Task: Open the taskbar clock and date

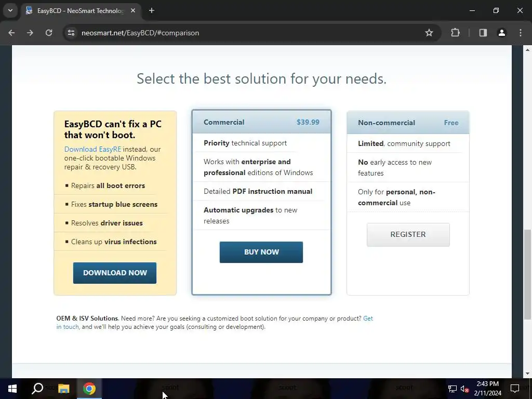Action: click(487, 389)
